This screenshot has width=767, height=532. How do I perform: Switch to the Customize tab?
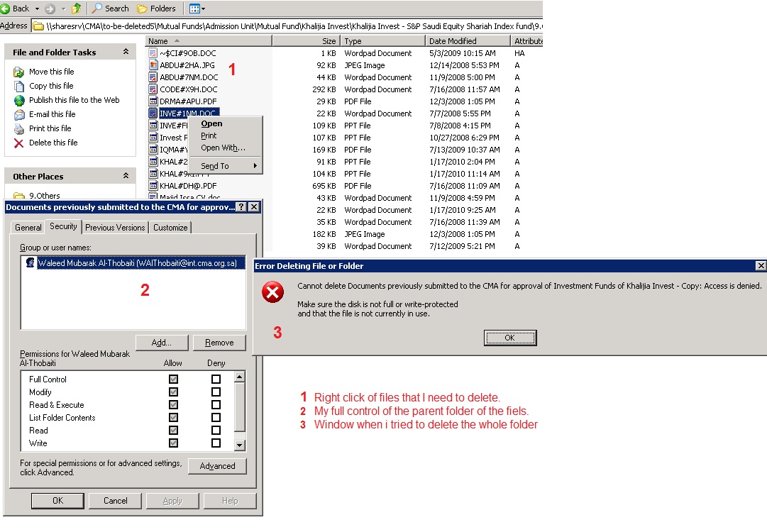coord(170,228)
